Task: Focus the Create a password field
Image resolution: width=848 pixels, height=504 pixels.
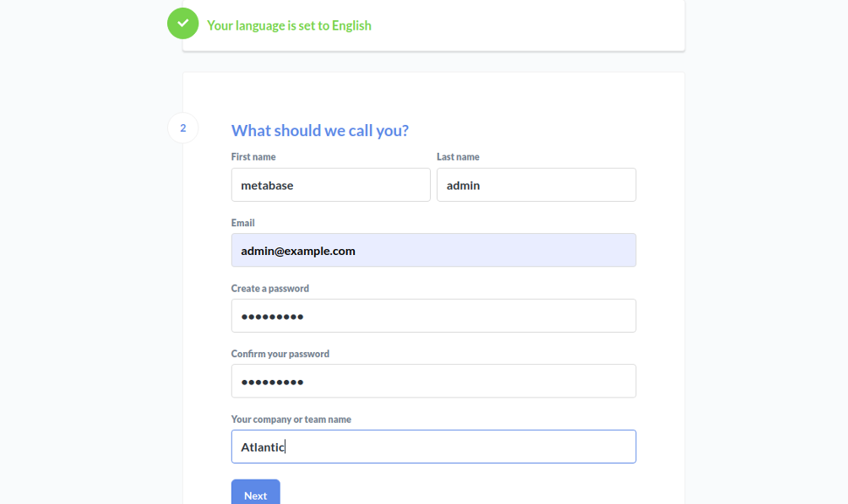Action: tap(434, 316)
